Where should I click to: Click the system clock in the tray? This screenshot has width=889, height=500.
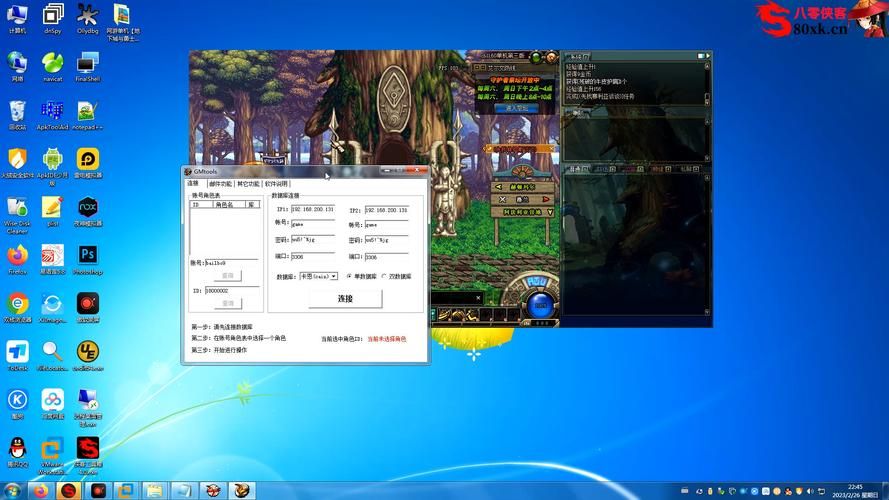(x=856, y=491)
